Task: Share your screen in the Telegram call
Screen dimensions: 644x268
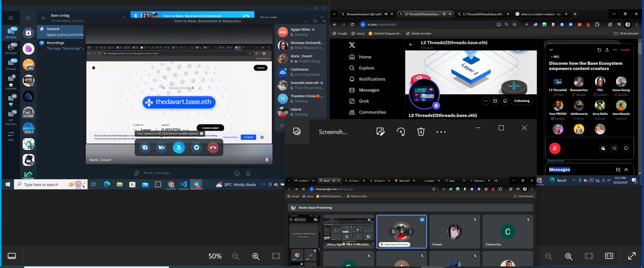Action: [145, 147]
